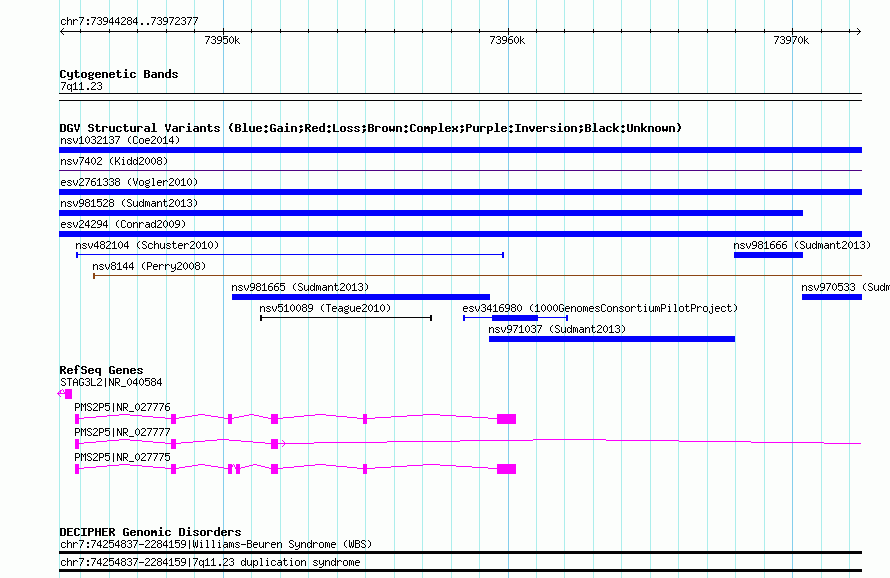Click the 7q11.23 cytogenetic band
890x578 pixels.
[x=460, y=97]
